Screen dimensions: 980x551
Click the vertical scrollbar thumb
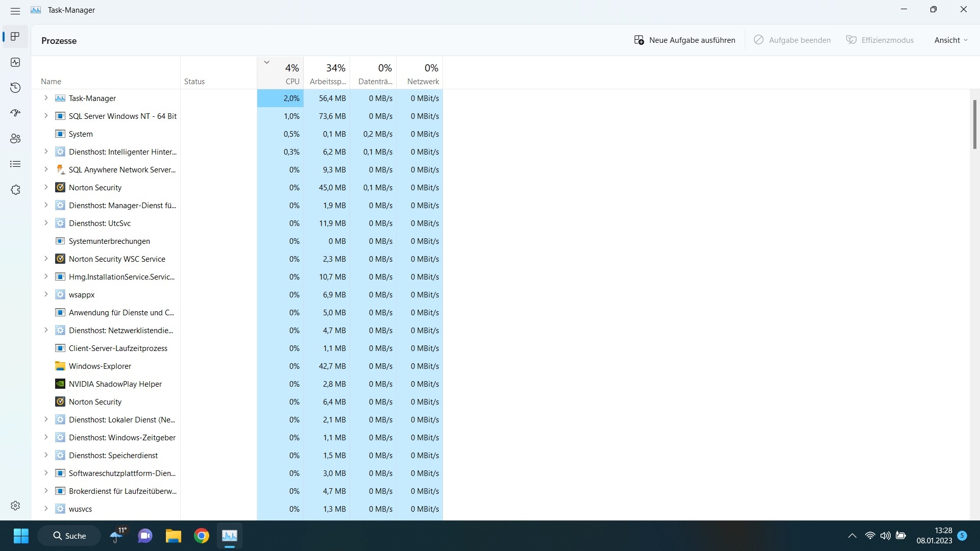pyautogui.click(x=974, y=124)
